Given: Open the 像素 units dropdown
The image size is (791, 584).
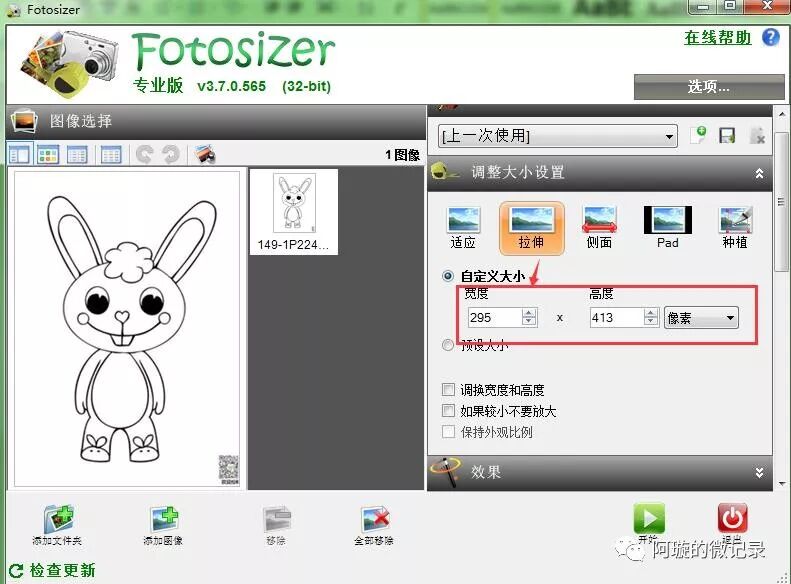Looking at the screenshot, I should pyautogui.click(x=701, y=318).
